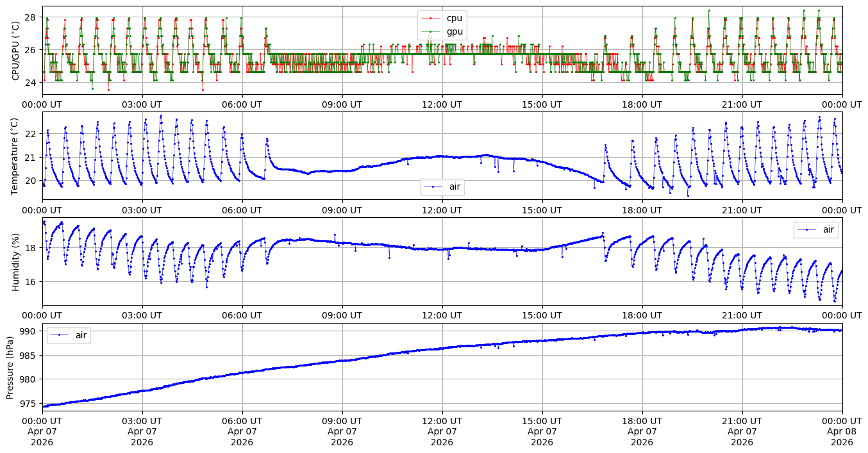Click the green gpu legend line marker
This screenshot has height=453, width=868.
click(x=431, y=31)
